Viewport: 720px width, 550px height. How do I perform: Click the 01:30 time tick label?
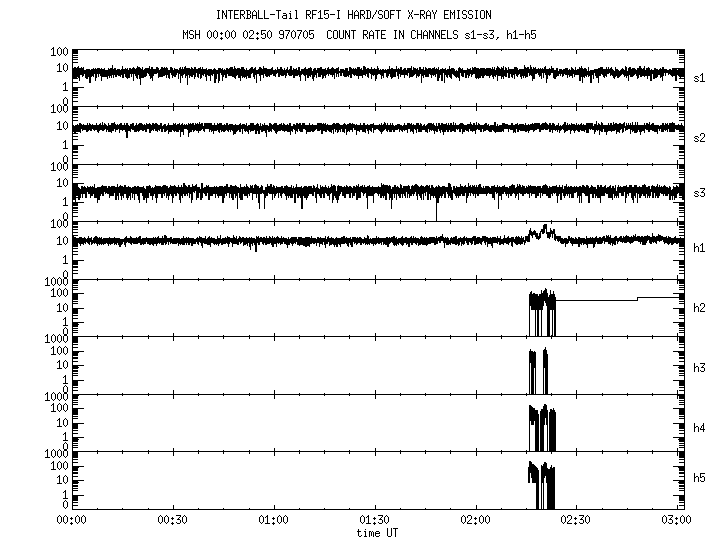pyautogui.click(x=374, y=521)
